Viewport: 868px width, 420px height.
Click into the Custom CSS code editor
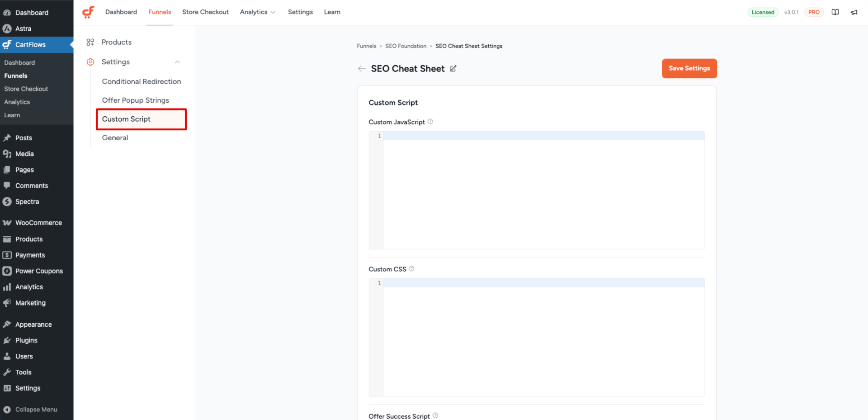tap(537, 337)
